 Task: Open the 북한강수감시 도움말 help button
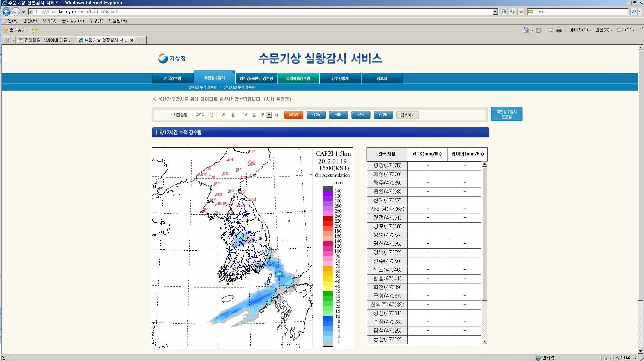[x=506, y=114]
